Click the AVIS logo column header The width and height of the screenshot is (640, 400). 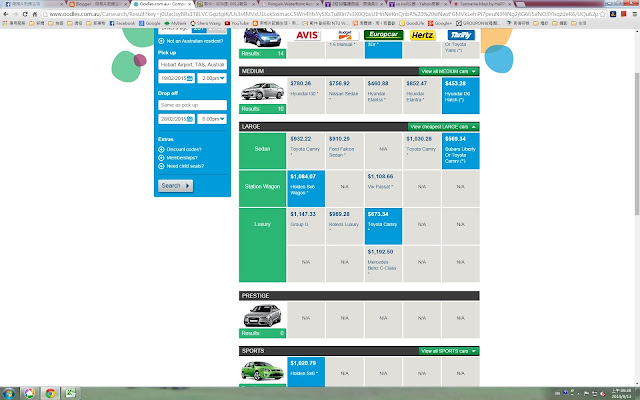(x=306, y=36)
